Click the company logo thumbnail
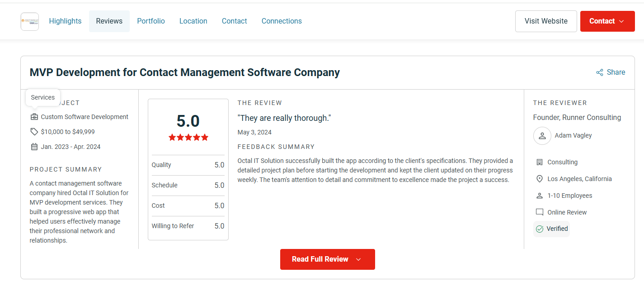Screen dimensions: 644x282 29,21
